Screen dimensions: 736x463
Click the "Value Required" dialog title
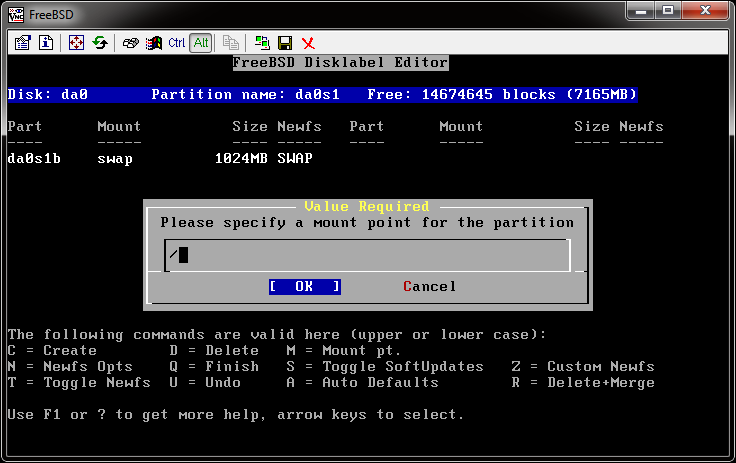pos(367,206)
